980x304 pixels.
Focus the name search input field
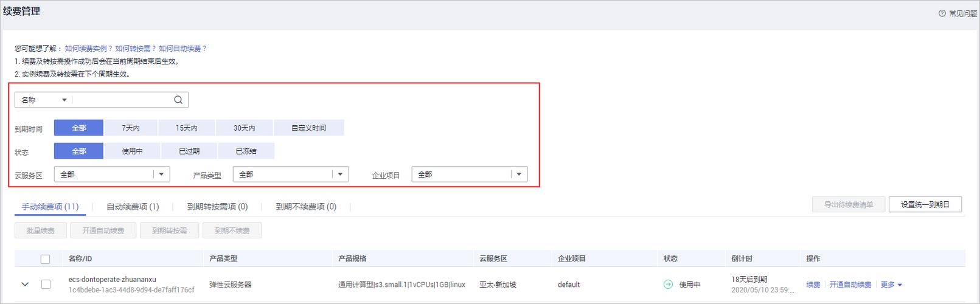pos(122,100)
